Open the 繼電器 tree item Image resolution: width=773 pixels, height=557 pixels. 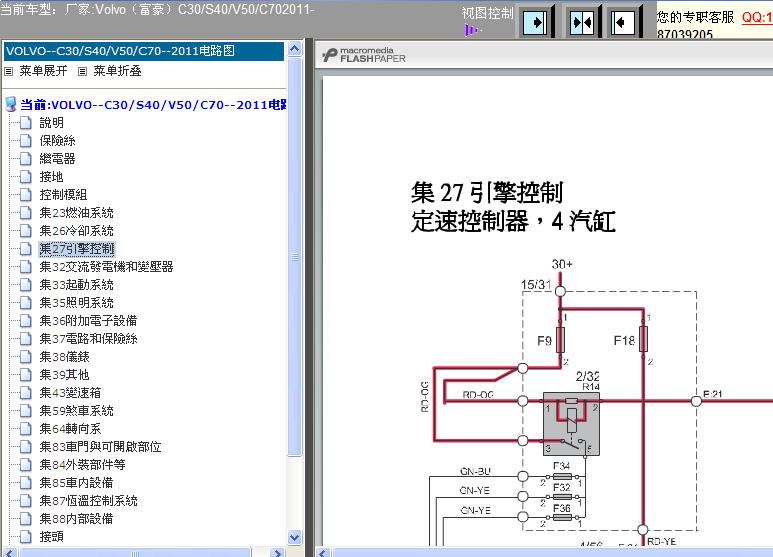(58, 159)
